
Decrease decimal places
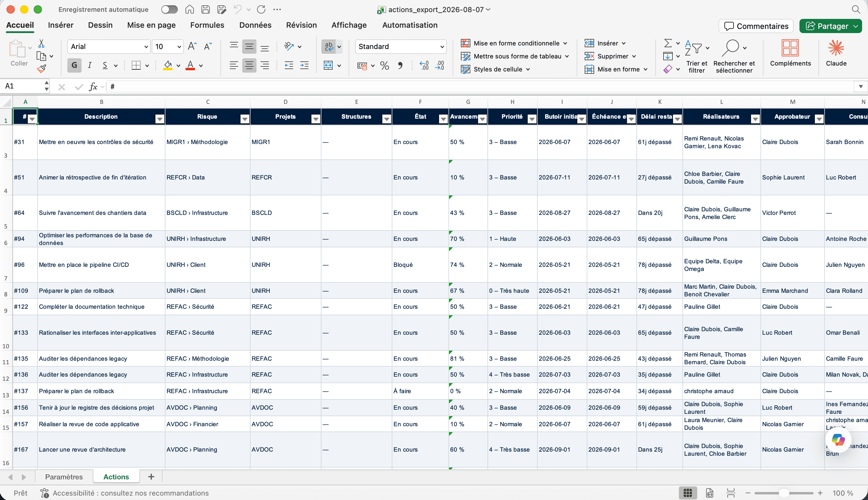440,65
